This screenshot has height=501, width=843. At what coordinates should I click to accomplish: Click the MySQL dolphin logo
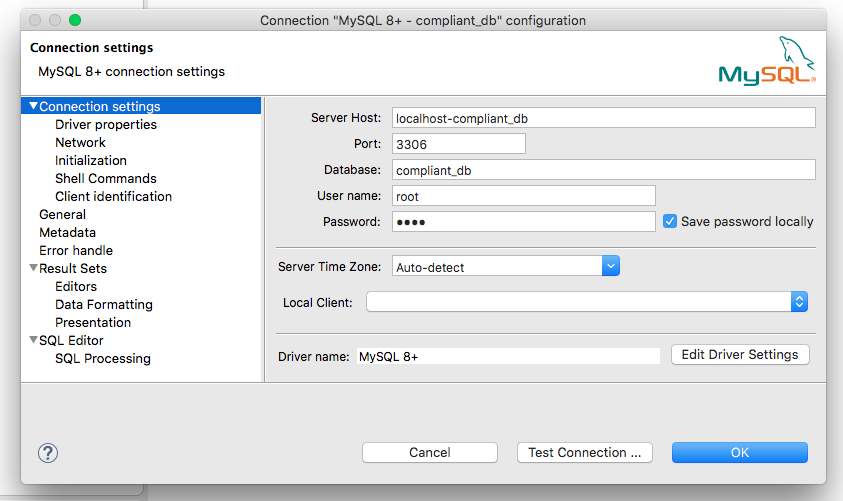click(x=767, y=64)
